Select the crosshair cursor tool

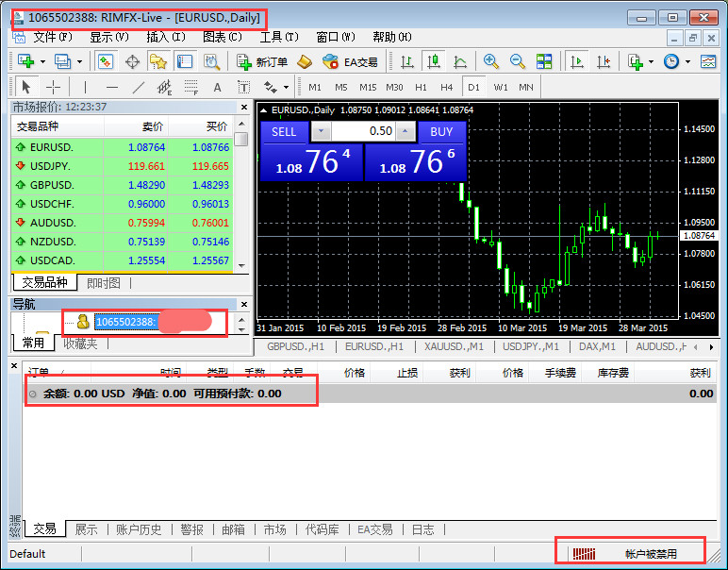[54, 87]
